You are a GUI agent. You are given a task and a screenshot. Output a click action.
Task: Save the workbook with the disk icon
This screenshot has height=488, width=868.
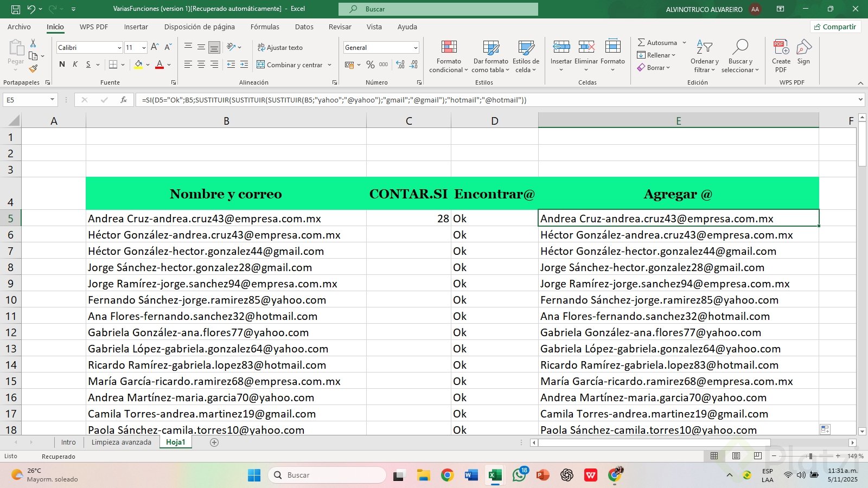(16, 9)
